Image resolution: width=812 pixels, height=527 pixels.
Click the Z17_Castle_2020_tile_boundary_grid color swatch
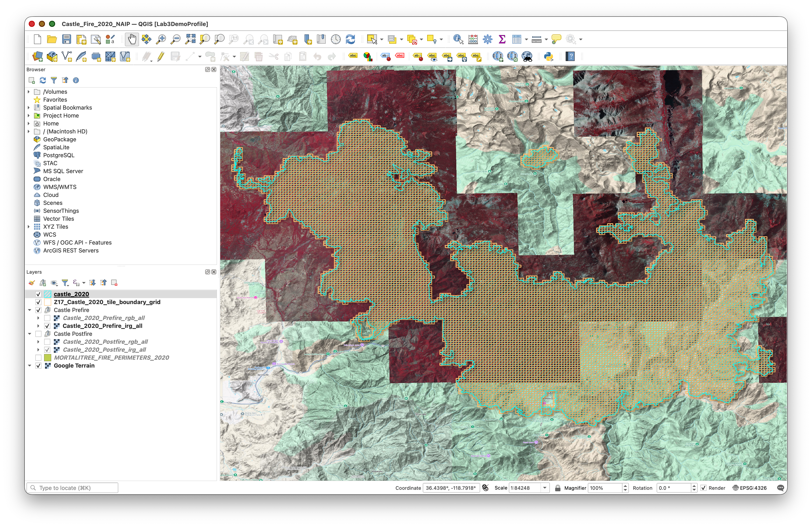tap(47, 302)
